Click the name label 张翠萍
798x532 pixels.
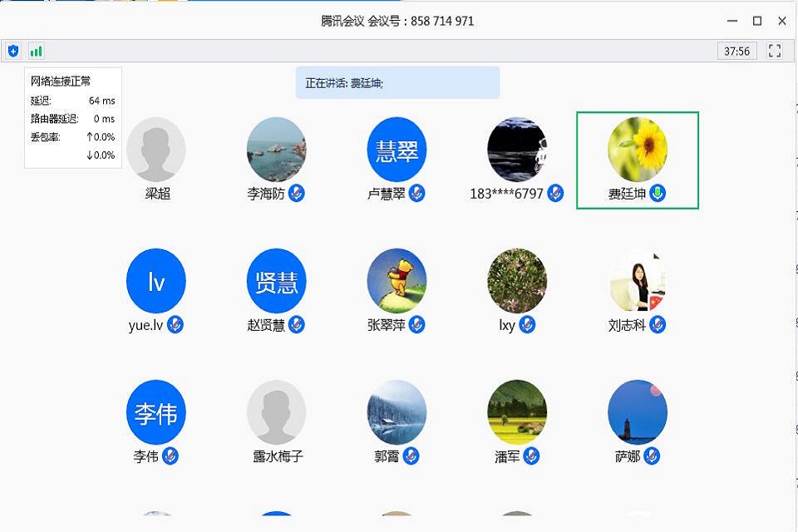tap(387, 325)
